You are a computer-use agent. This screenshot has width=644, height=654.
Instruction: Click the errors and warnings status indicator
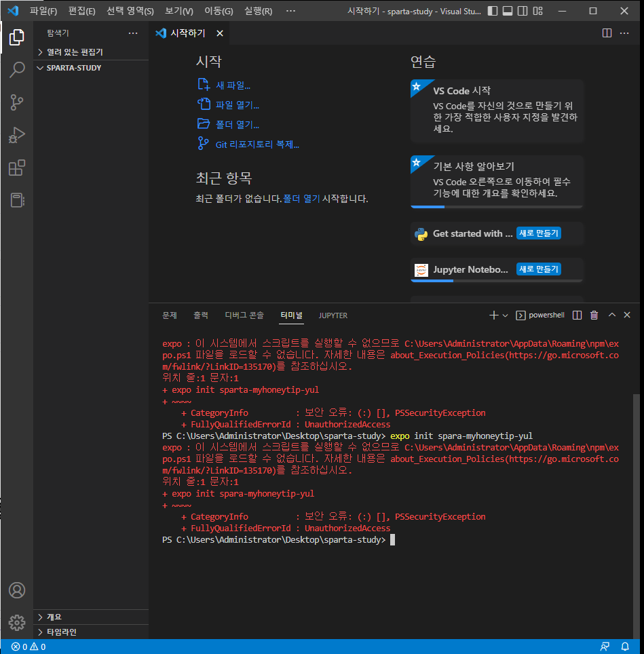[29, 647]
